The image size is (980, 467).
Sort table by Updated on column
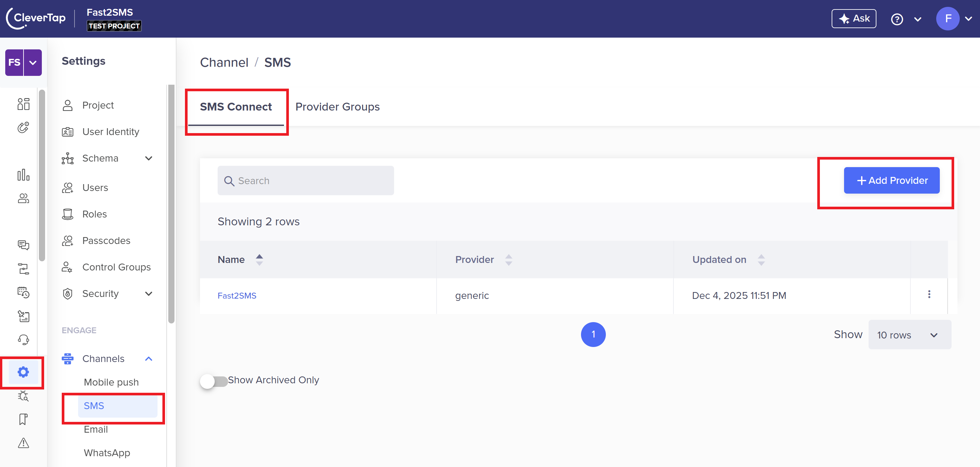click(x=761, y=260)
